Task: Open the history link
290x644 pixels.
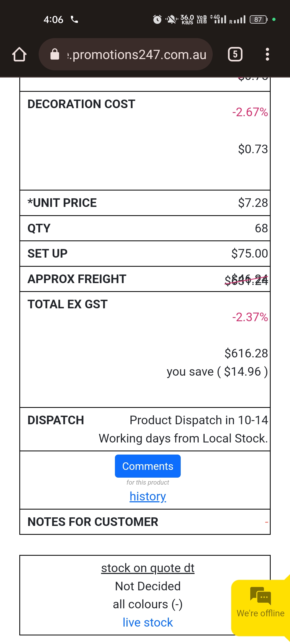Action: [148, 496]
